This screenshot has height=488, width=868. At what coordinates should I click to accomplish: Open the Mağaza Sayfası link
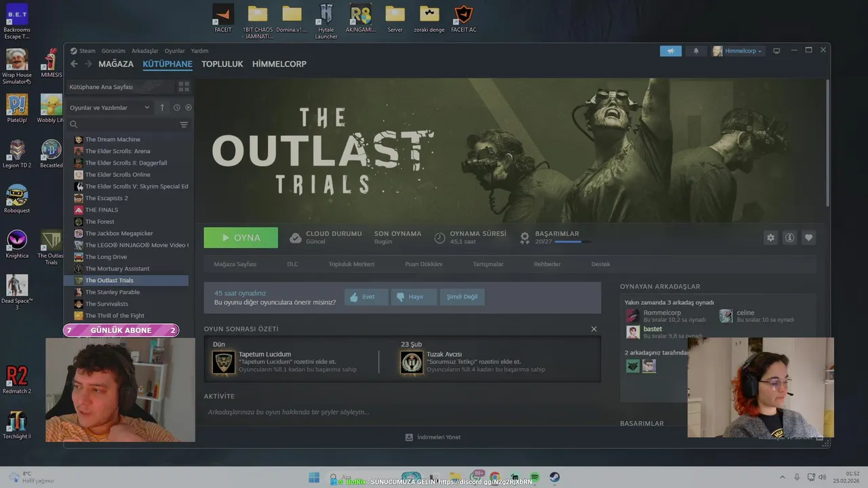(x=235, y=264)
